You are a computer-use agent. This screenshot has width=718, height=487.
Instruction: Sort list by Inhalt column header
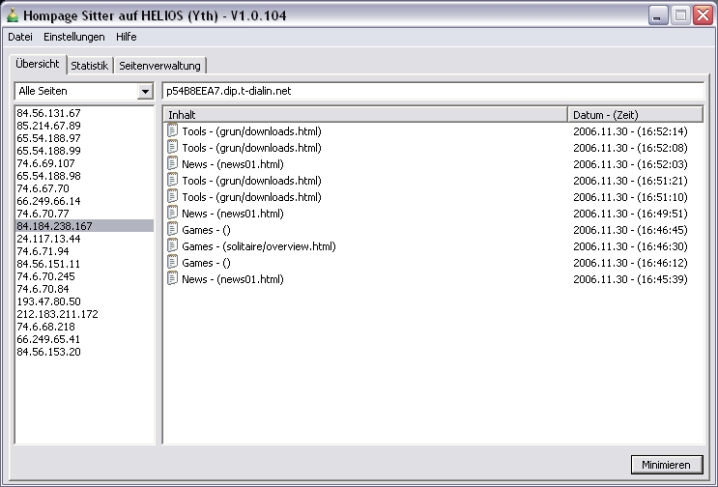pos(364,115)
